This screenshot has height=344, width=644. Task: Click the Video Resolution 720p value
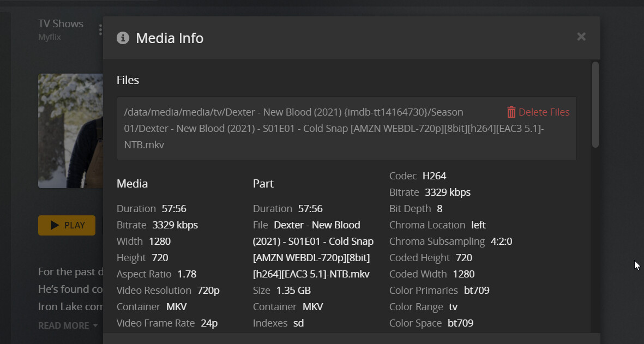208,291
